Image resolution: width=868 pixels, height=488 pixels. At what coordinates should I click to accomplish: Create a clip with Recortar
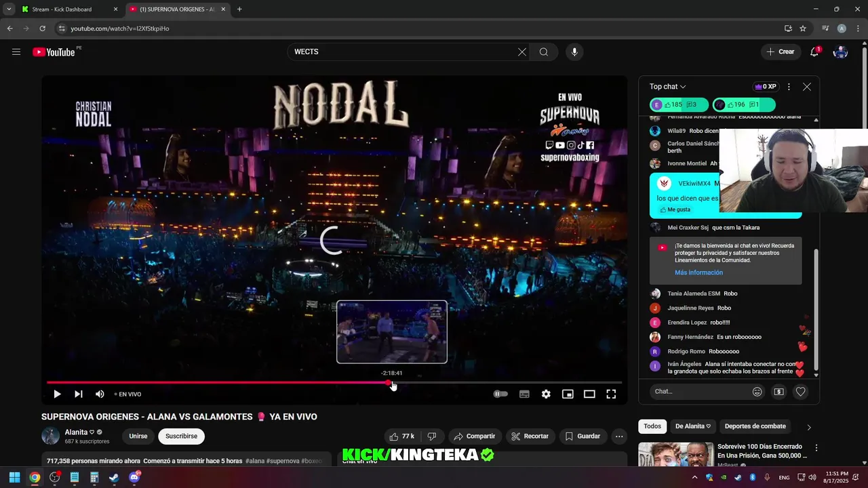point(530,436)
